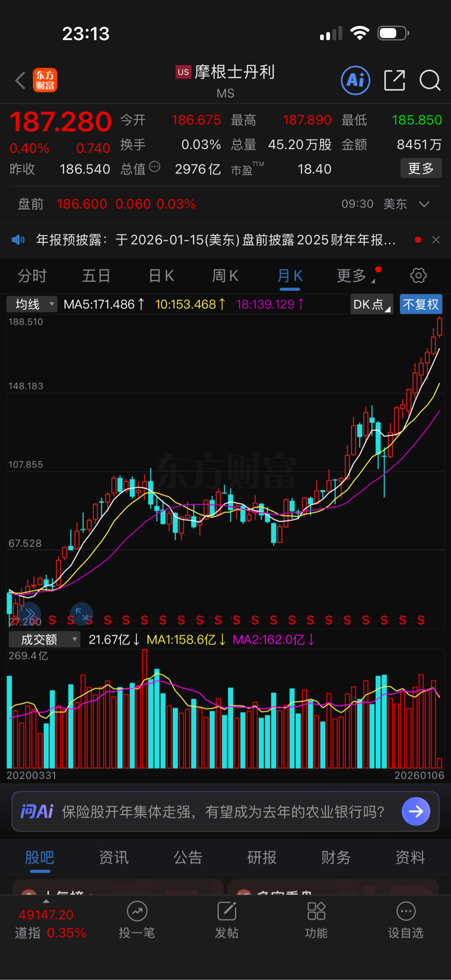Open the 资讯 tab

coord(114,857)
